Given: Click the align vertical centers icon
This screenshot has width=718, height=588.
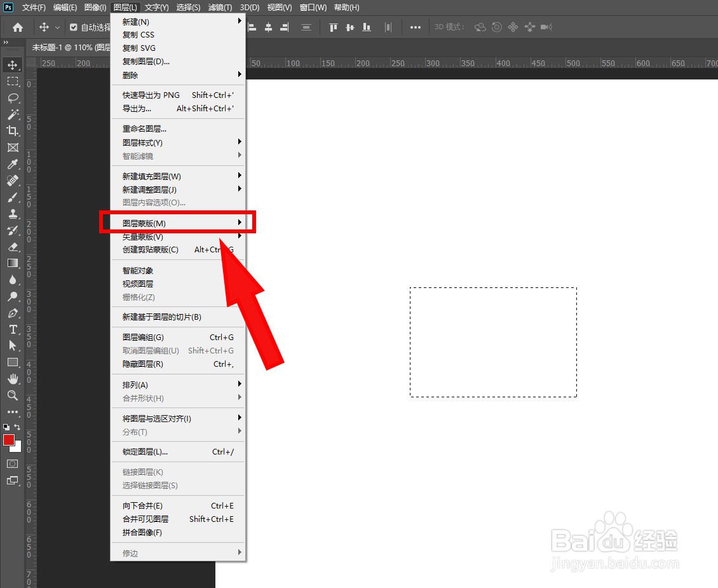Looking at the screenshot, I should click(x=350, y=27).
